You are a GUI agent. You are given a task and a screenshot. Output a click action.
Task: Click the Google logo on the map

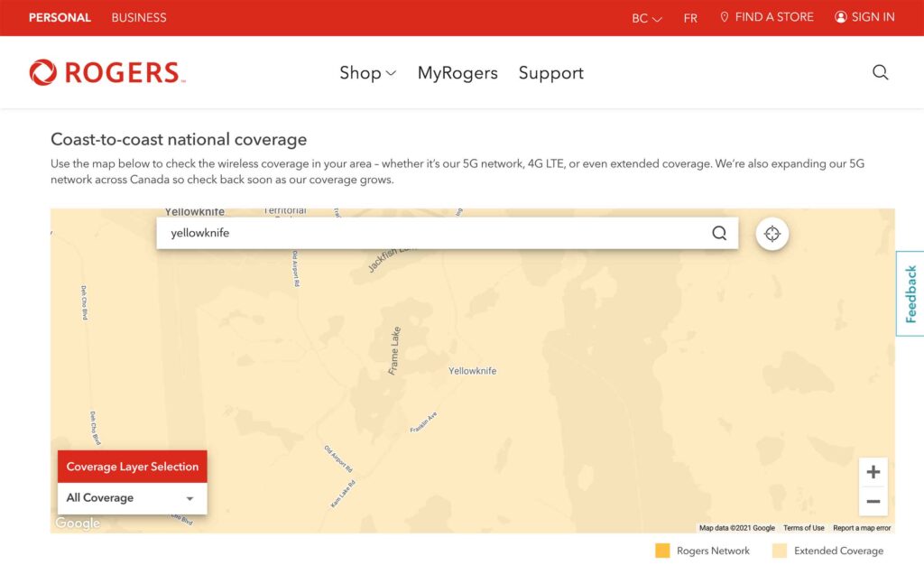pos(78,523)
